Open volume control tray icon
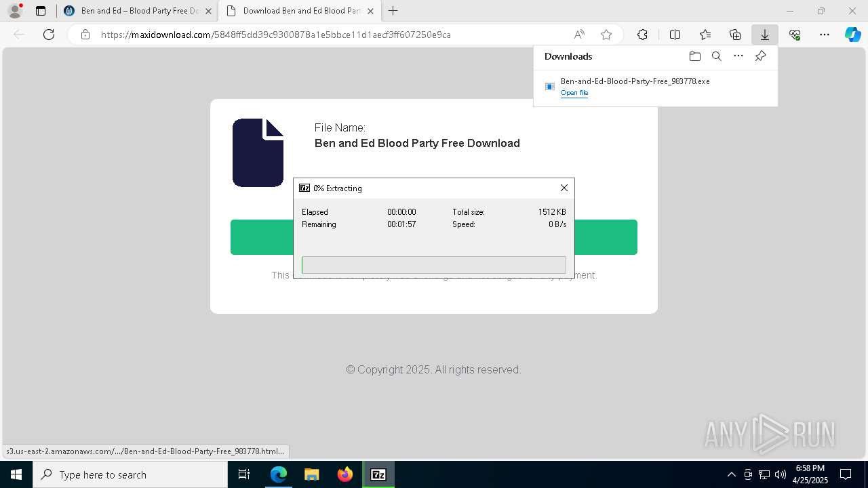Image resolution: width=868 pixels, height=488 pixels. click(x=781, y=474)
